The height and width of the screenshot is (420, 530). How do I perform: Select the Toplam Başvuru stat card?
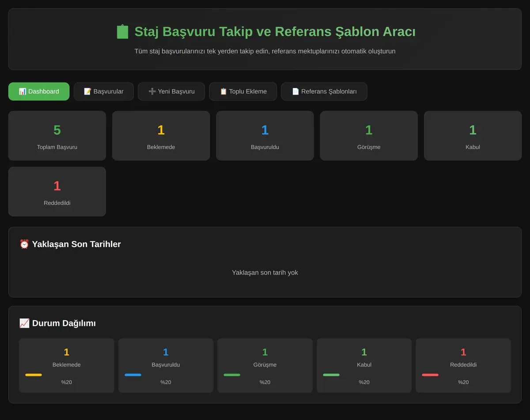pyautogui.click(x=57, y=135)
